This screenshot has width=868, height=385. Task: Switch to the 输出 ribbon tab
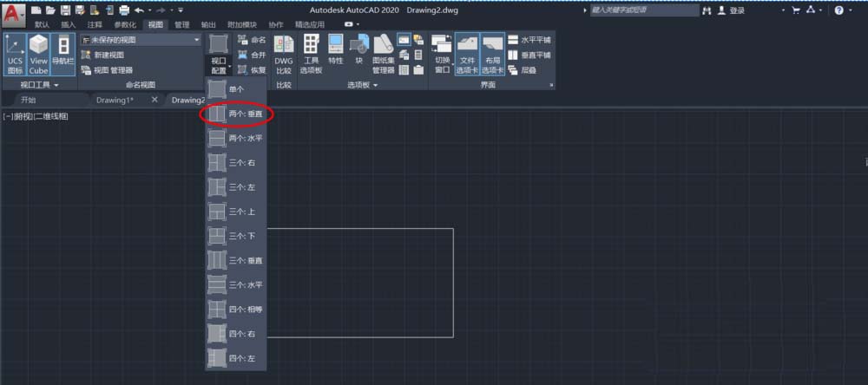point(208,25)
